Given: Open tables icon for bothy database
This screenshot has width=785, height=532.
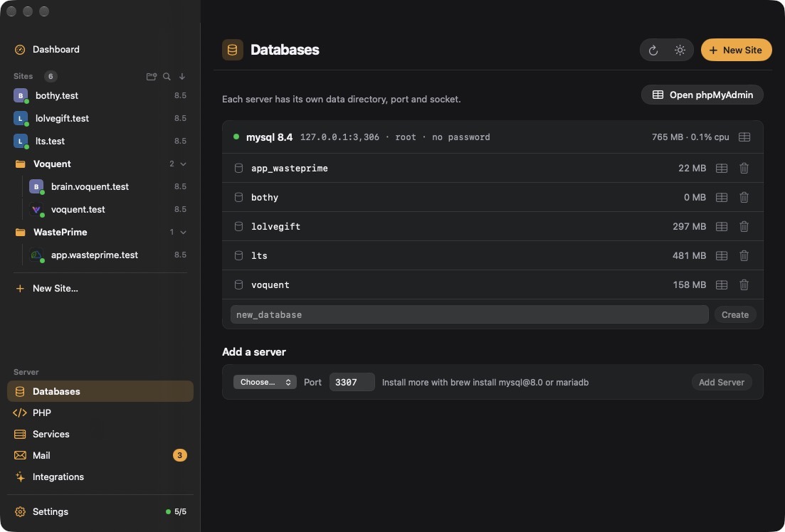Looking at the screenshot, I should pos(722,197).
